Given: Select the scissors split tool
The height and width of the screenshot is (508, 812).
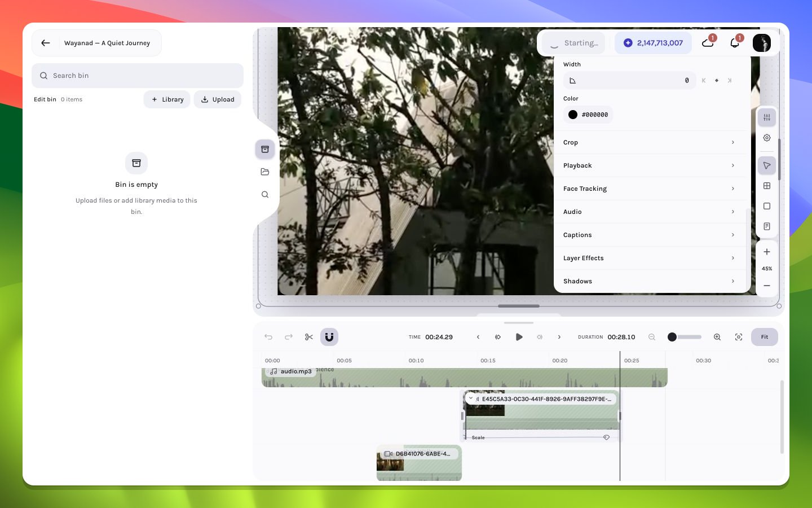Looking at the screenshot, I should point(309,337).
